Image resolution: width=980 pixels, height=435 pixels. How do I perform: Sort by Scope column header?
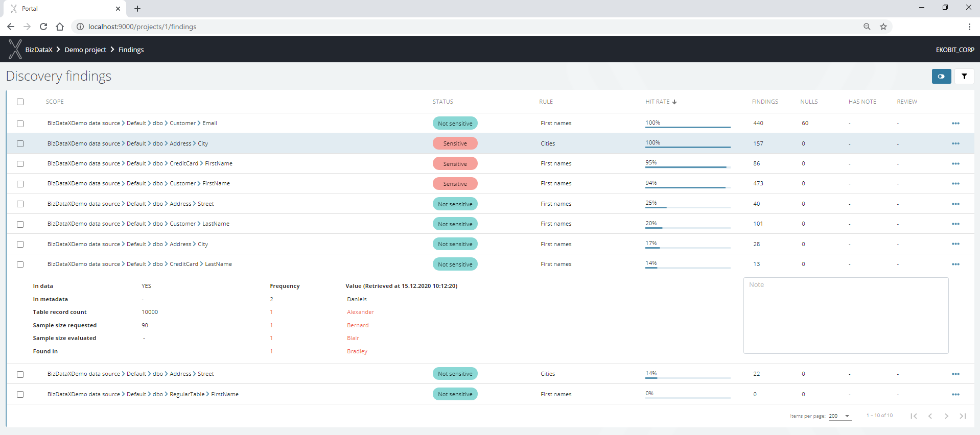(x=55, y=102)
